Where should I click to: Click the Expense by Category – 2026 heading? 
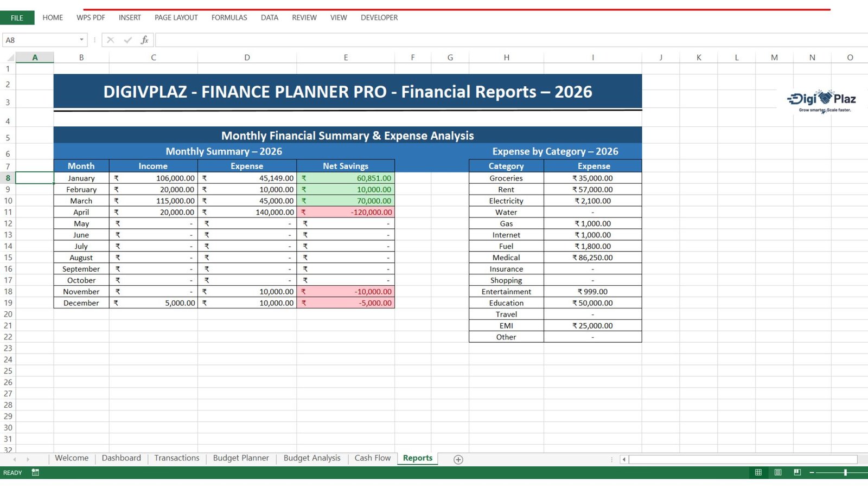556,151
